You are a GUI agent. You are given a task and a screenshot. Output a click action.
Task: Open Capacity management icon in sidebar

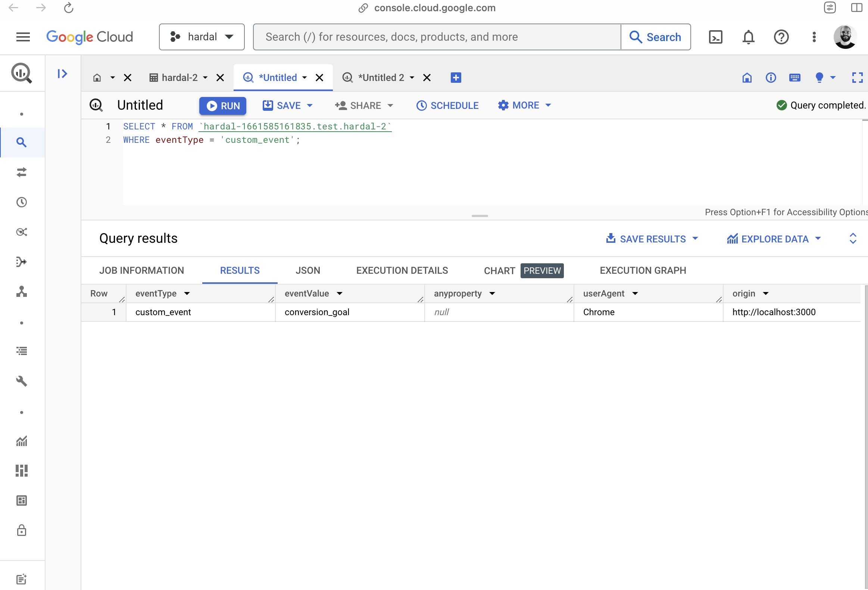point(22,471)
